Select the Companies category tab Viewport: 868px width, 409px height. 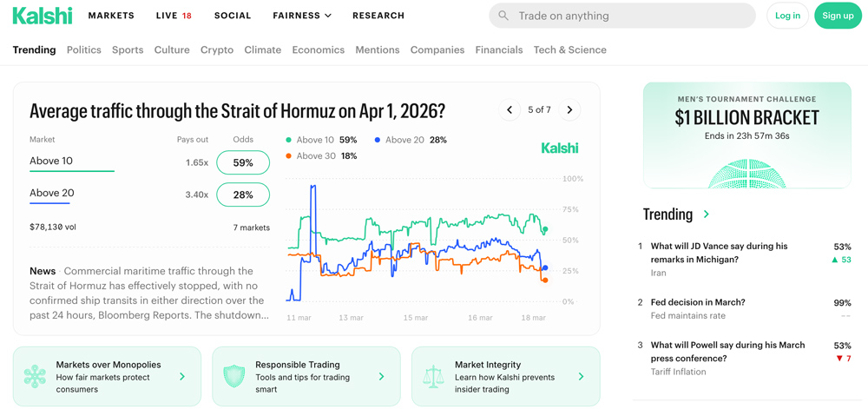[x=437, y=49]
